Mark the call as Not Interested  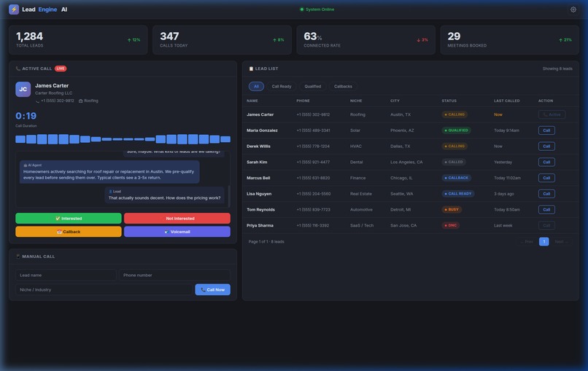coord(177,218)
